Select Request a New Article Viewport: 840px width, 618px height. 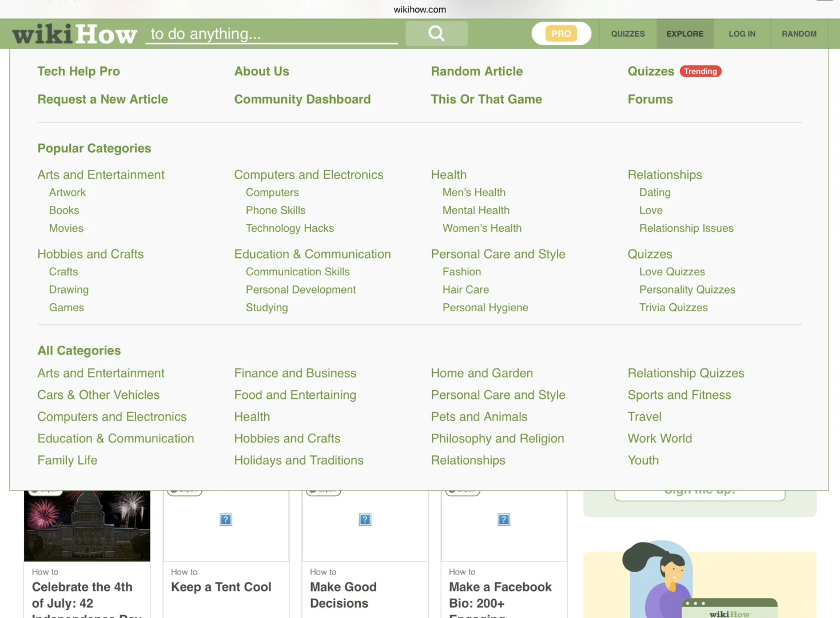click(103, 100)
